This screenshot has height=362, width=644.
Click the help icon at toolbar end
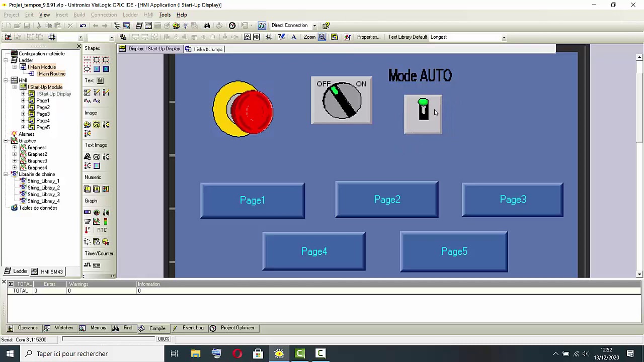pyautogui.click(x=326, y=26)
